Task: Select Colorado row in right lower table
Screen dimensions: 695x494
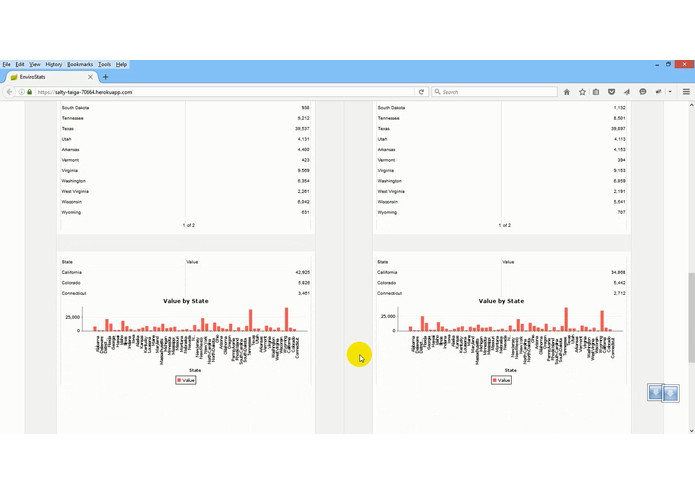Action: [x=501, y=283]
